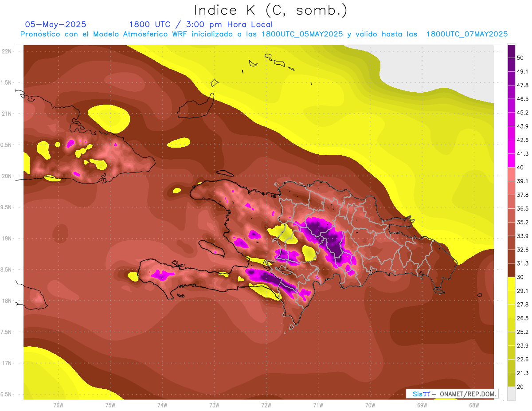
Task: Click the color bar value '26.5'
Action: coord(523,318)
